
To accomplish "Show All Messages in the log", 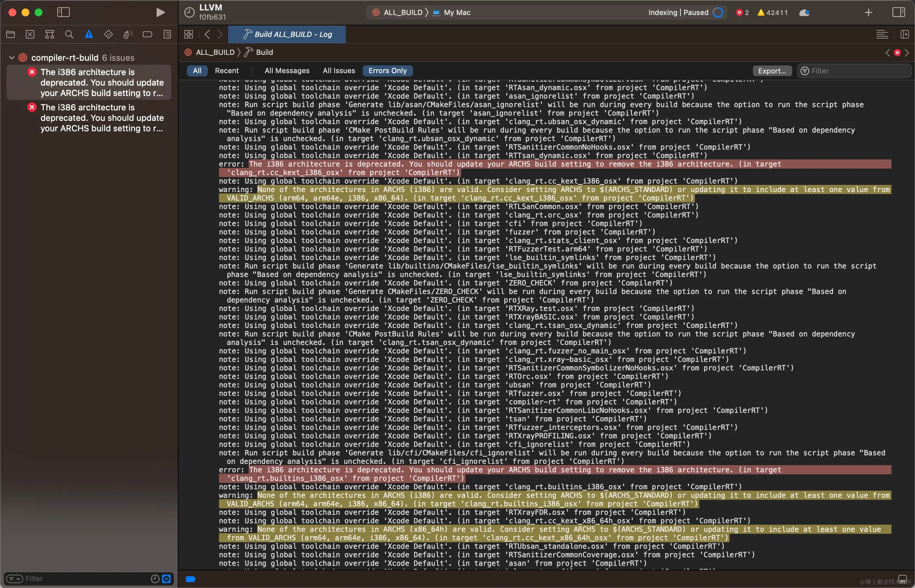I will [x=287, y=71].
